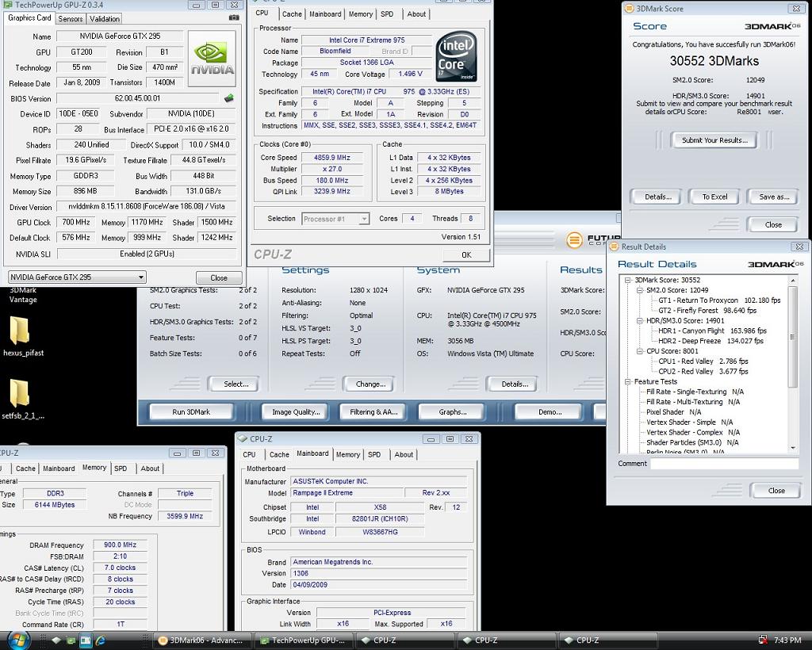Click the Graphs button in 3DMark06

452,412
